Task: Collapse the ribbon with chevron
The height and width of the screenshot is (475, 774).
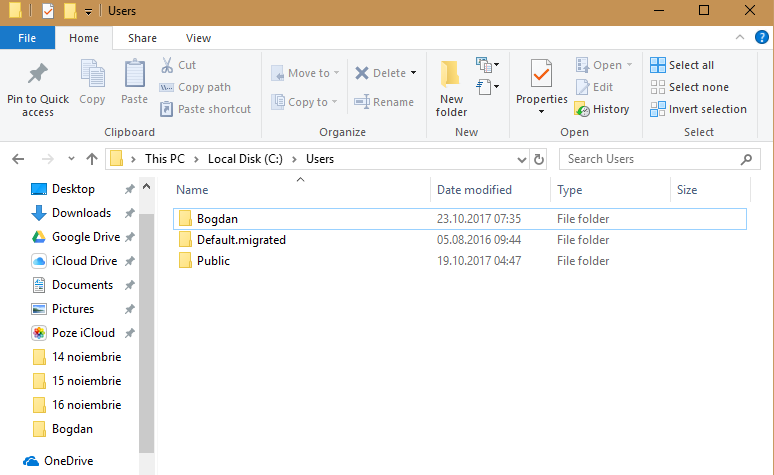Action: tap(739, 37)
